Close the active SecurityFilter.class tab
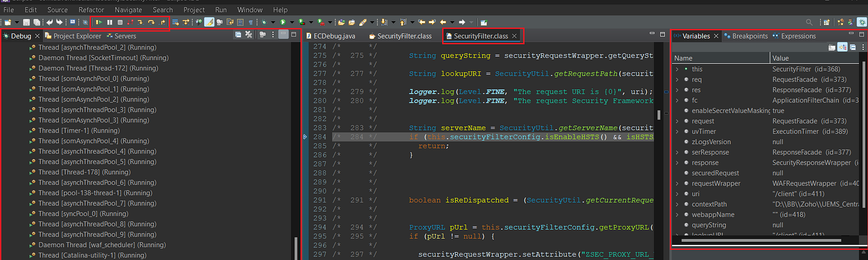 514,36
